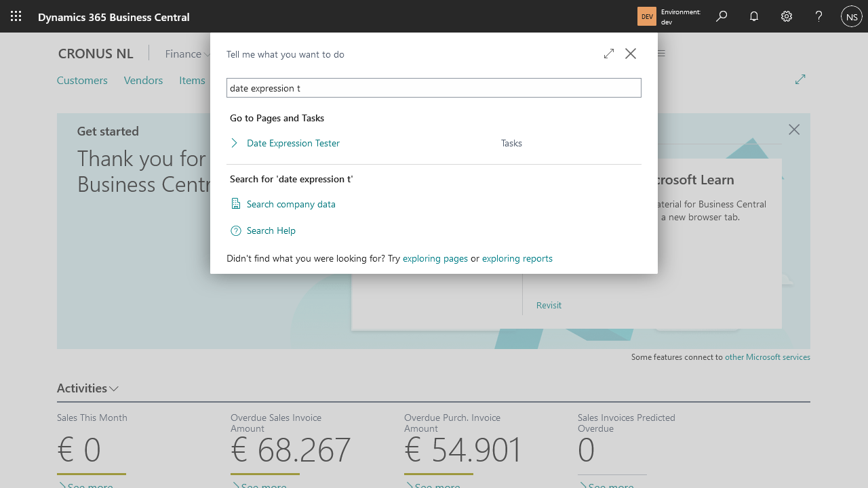Click the 'Tasks' category text in results

point(511,143)
